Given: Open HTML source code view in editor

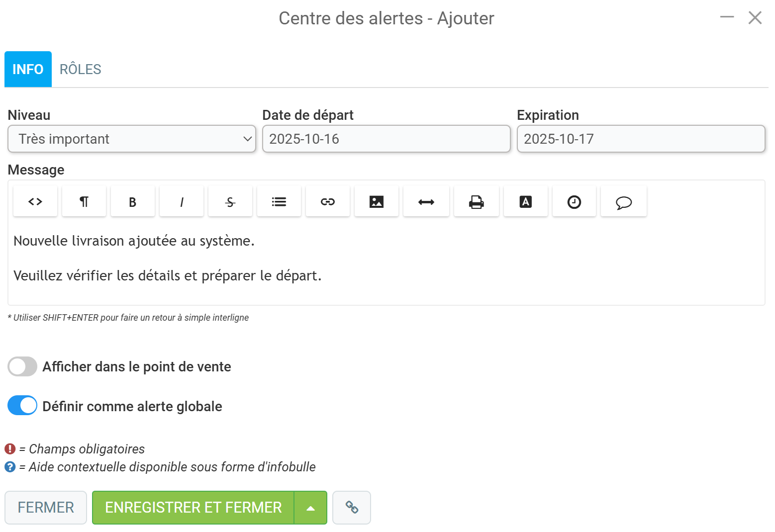Looking at the screenshot, I should (x=35, y=201).
